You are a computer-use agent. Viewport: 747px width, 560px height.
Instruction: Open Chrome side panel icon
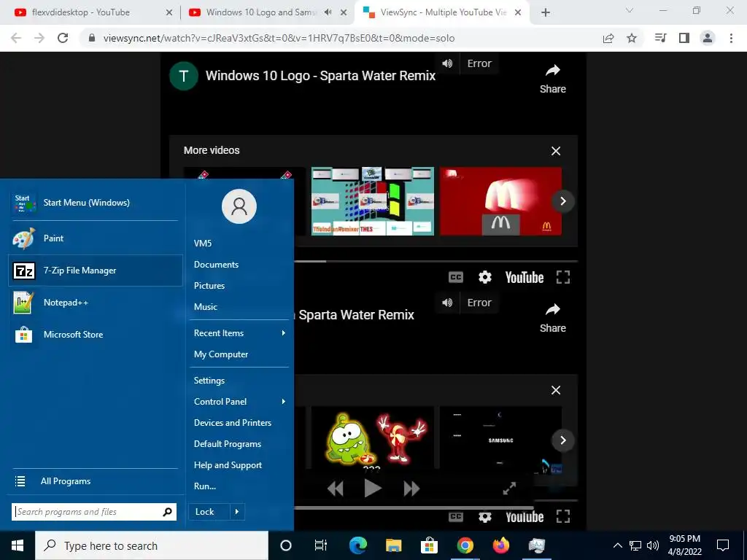click(684, 38)
